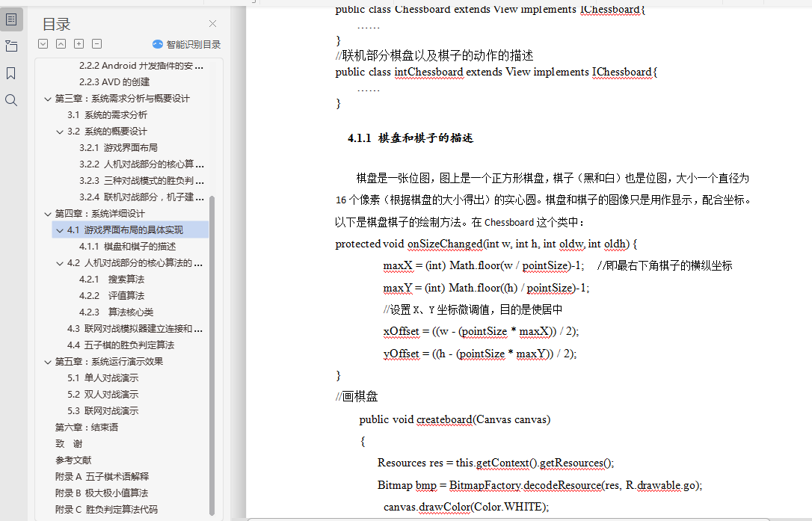812x521 pixels.
Task: Go to 2.2.3 AVD 的创建 entry
Action: (114, 81)
